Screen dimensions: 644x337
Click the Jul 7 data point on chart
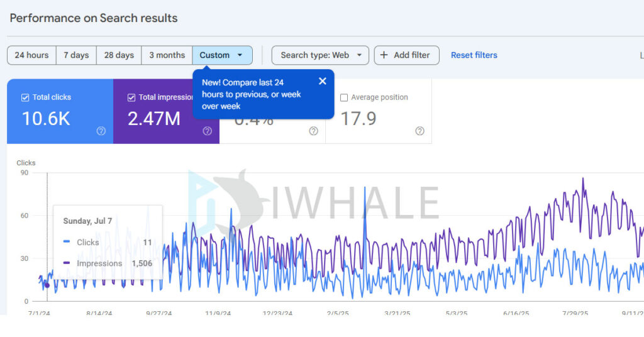(47, 285)
